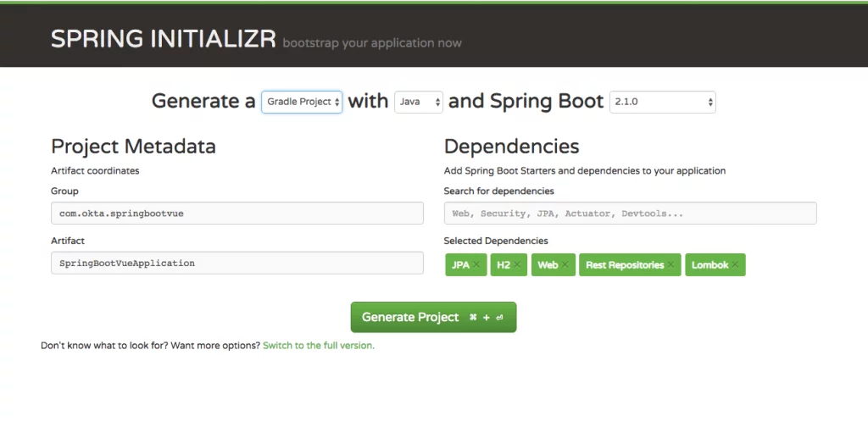Click the 'Search for dependencies' label
The image size is (868, 422).
point(498,192)
